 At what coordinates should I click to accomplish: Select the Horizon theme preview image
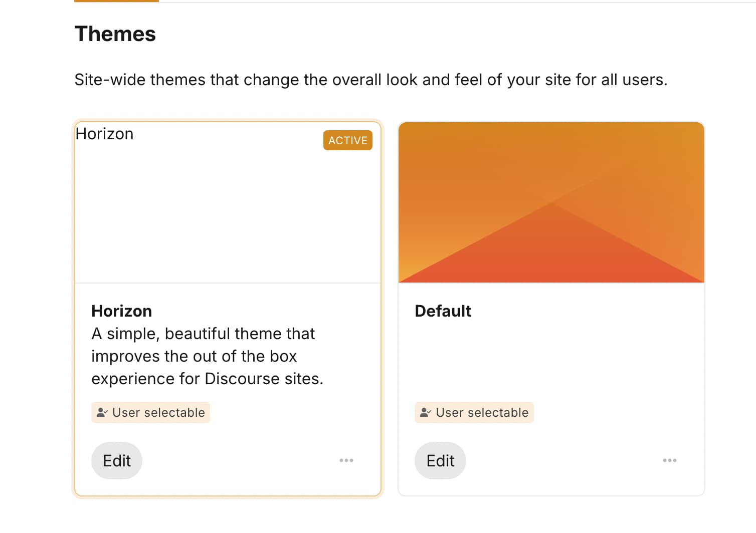click(228, 202)
